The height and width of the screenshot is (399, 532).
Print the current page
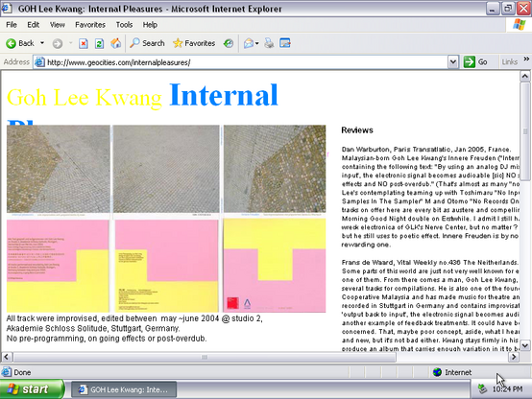[269, 43]
